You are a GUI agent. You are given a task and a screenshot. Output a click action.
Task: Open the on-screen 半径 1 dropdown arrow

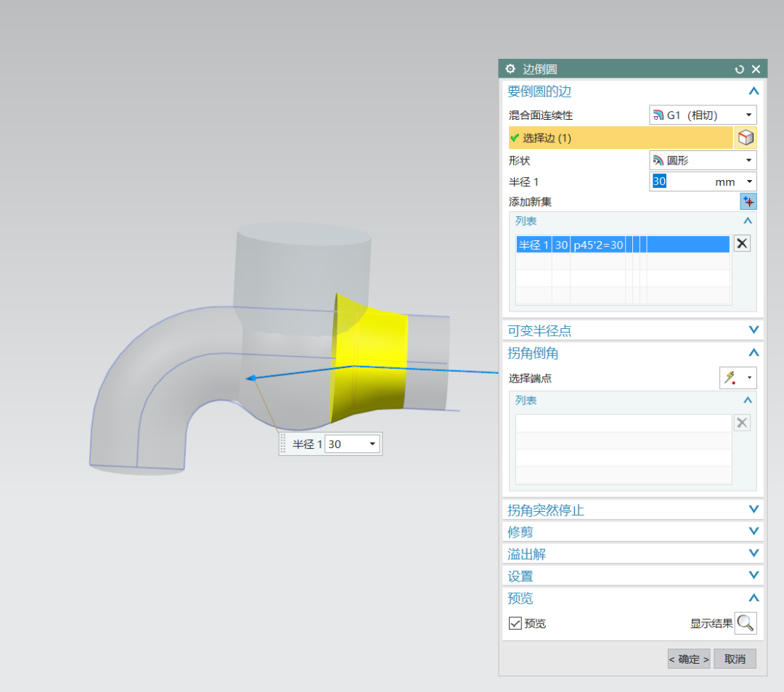click(x=372, y=444)
